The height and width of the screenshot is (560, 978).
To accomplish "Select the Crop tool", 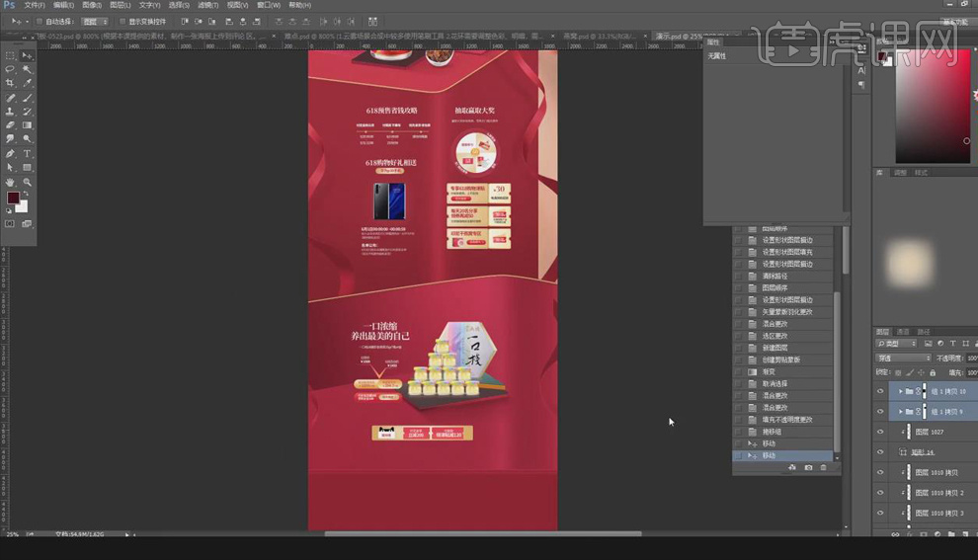I will tap(10, 83).
